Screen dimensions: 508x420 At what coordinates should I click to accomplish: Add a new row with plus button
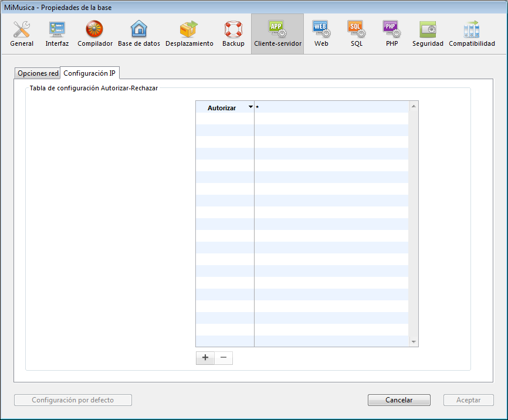205,358
